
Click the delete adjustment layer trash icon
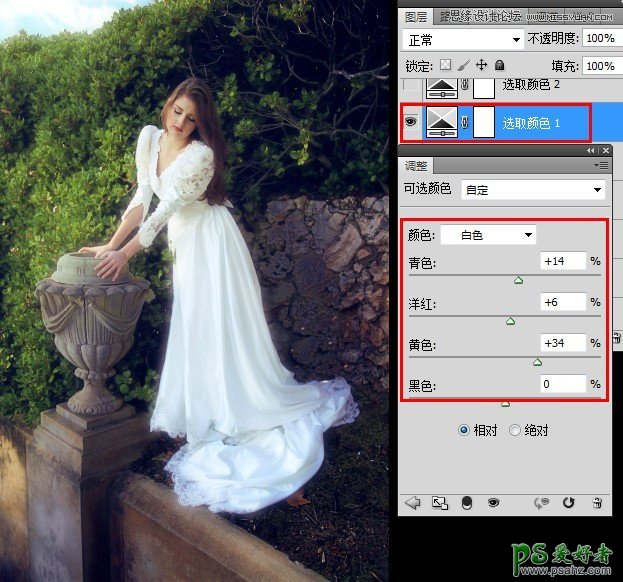point(597,503)
